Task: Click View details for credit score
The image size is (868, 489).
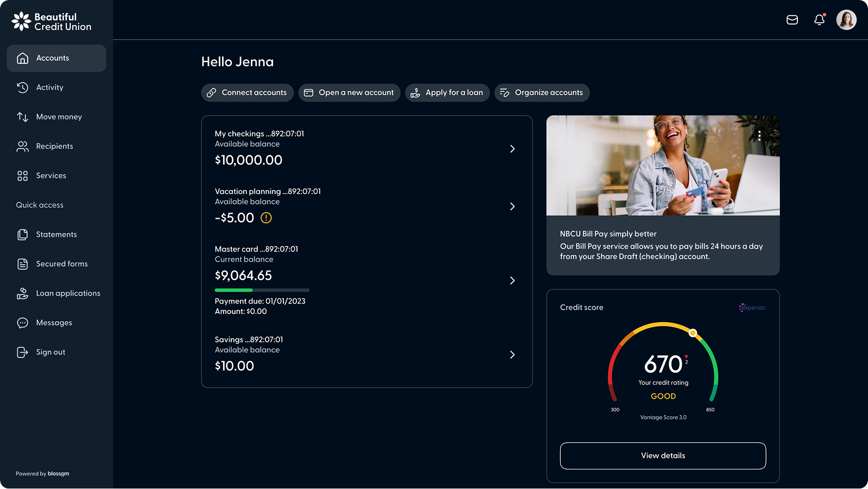Action: [663, 456]
